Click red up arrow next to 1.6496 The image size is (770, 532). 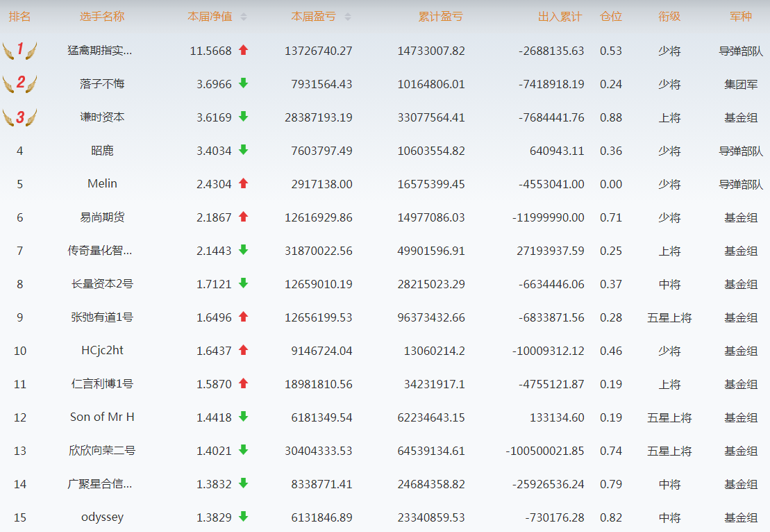coord(243,316)
